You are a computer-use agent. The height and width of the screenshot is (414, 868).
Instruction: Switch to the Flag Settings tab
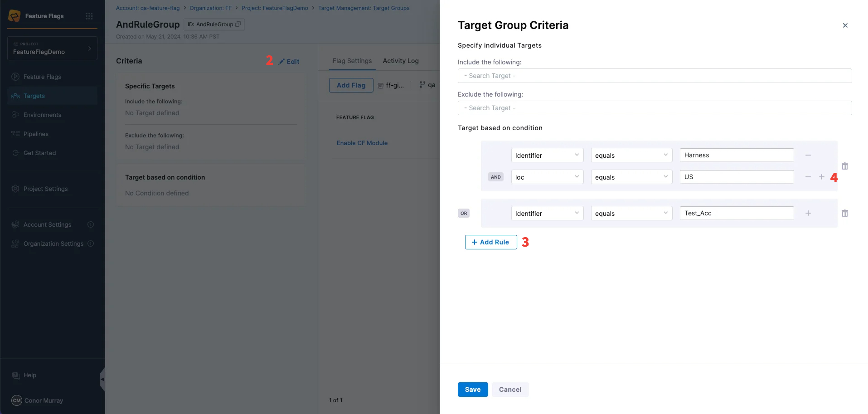click(352, 60)
